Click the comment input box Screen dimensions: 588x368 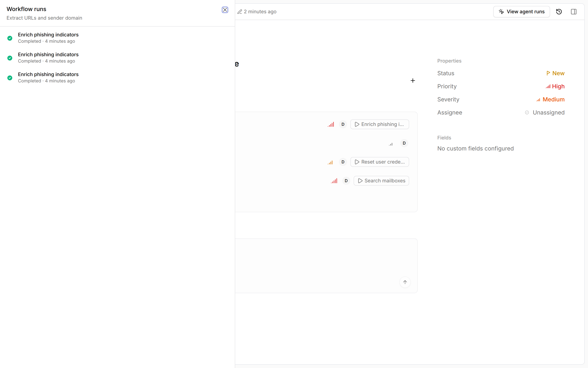[326, 266]
